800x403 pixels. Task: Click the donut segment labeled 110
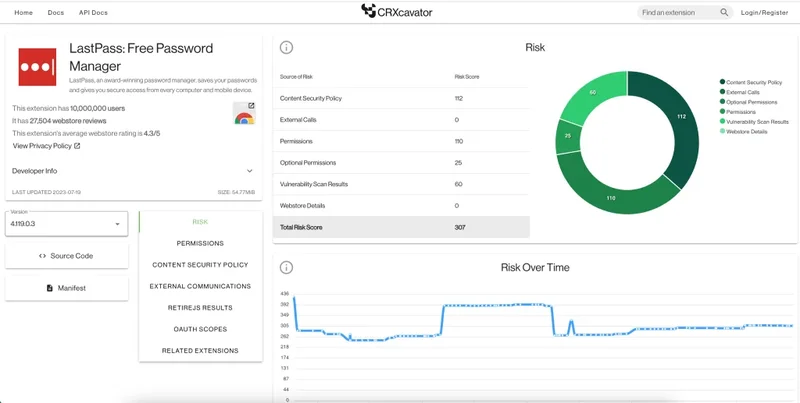[611, 197]
